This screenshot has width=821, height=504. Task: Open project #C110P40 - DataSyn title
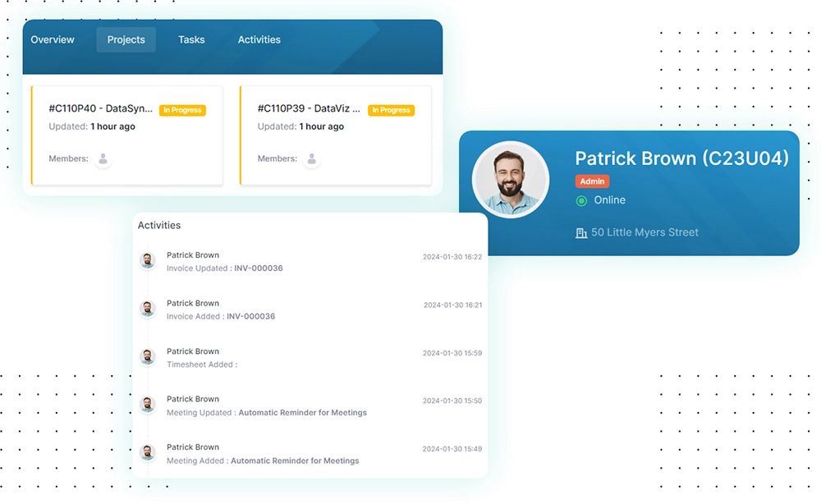[x=100, y=109]
